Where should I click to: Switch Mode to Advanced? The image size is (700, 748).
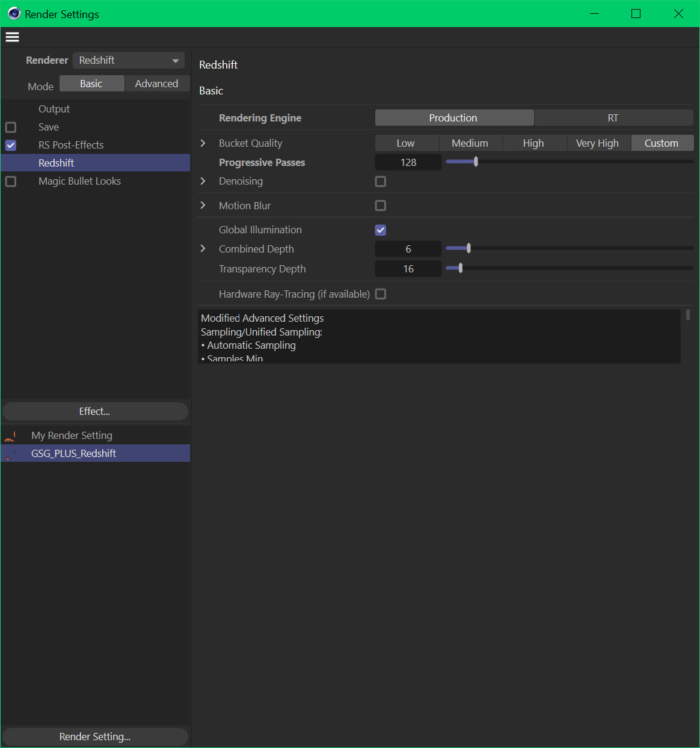tap(156, 84)
